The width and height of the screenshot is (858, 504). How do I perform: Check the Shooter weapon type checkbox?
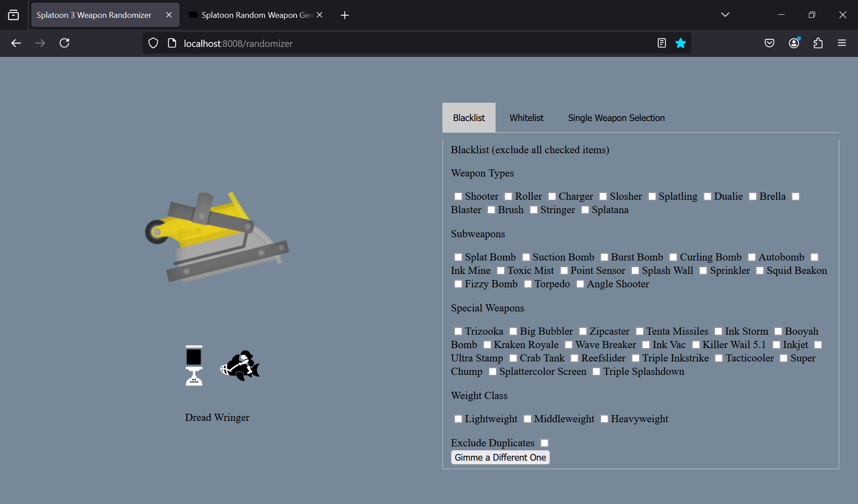pyautogui.click(x=458, y=197)
